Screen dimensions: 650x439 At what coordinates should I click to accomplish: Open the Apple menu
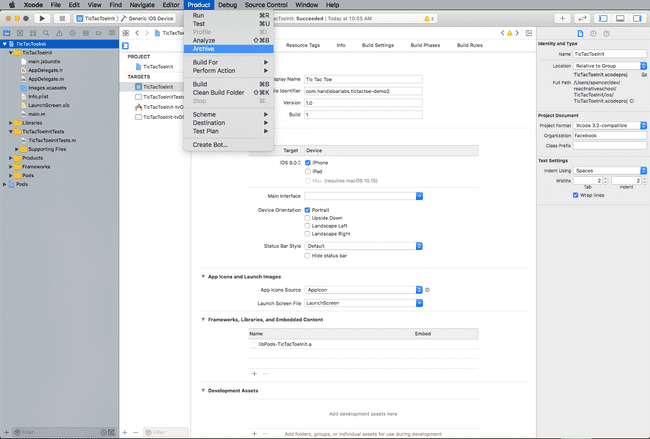coord(12,5)
